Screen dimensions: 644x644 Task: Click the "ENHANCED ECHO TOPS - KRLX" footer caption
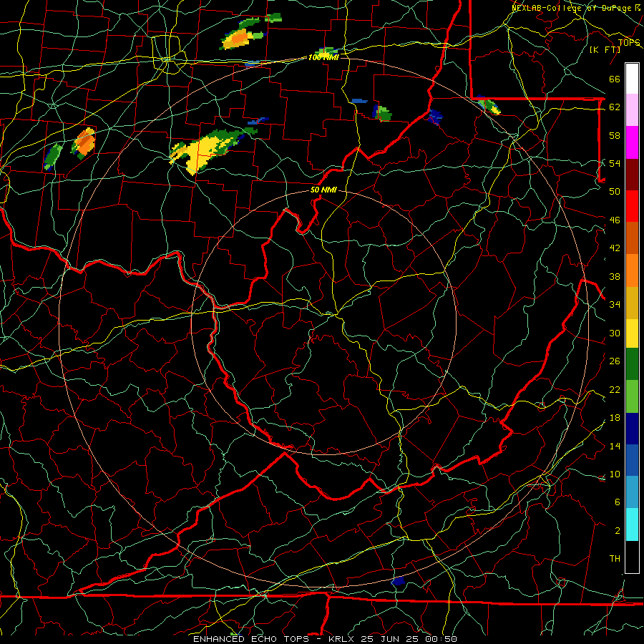coord(273,639)
